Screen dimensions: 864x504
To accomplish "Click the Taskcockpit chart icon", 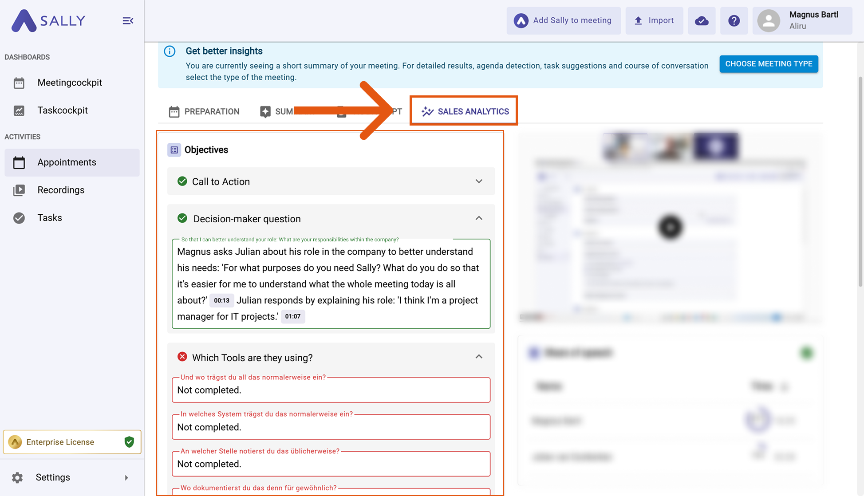I will (19, 110).
